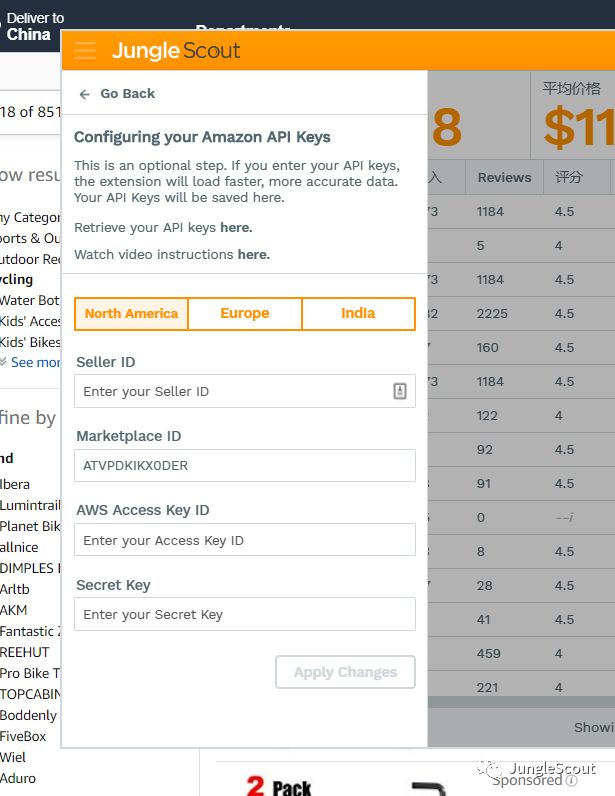The width and height of the screenshot is (615, 796).
Task: Expand the See more categories list
Action: pyautogui.click(x=34, y=363)
